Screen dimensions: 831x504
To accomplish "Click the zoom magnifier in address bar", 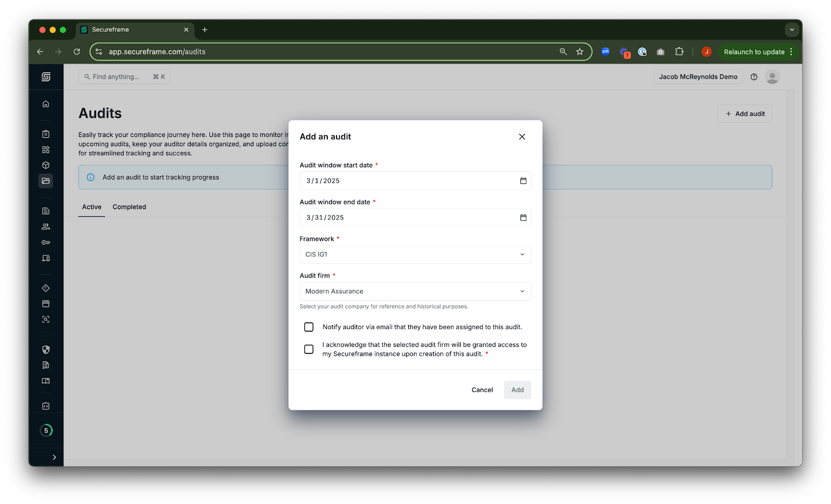I will click(x=563, y=51).
